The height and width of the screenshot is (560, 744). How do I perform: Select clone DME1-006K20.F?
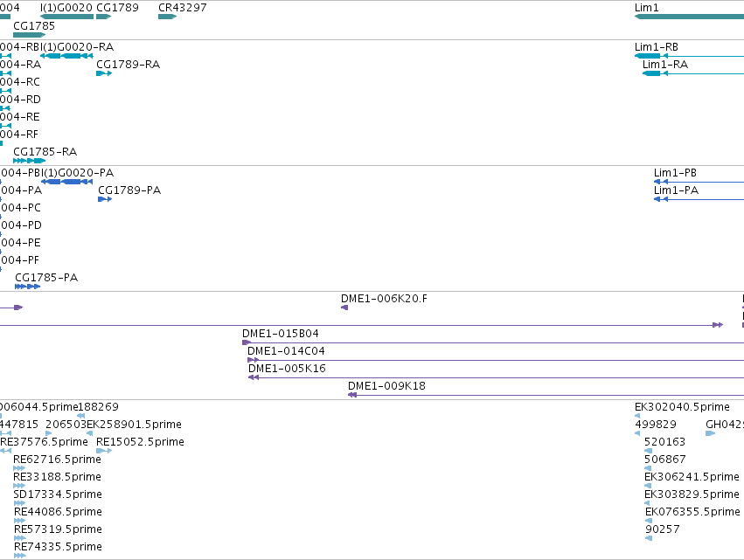tap(344, 308)
